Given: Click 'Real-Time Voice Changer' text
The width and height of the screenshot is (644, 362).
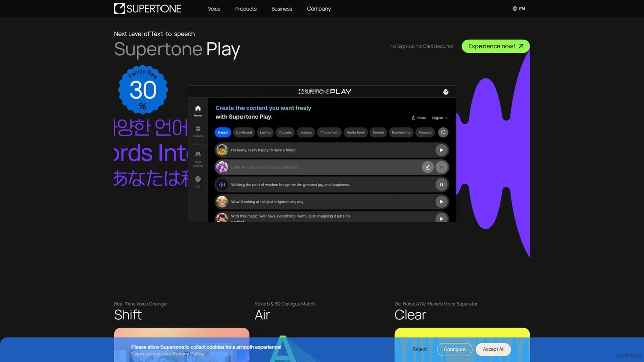Looking at the screenshot, I should click(x=141, y=304).
